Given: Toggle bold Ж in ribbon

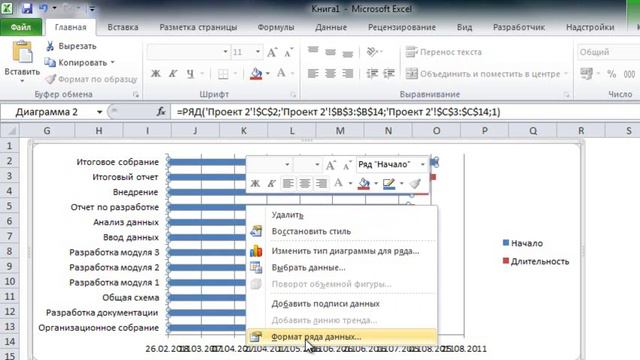Looking at the screenshot, I should click(x=156, y=74).
